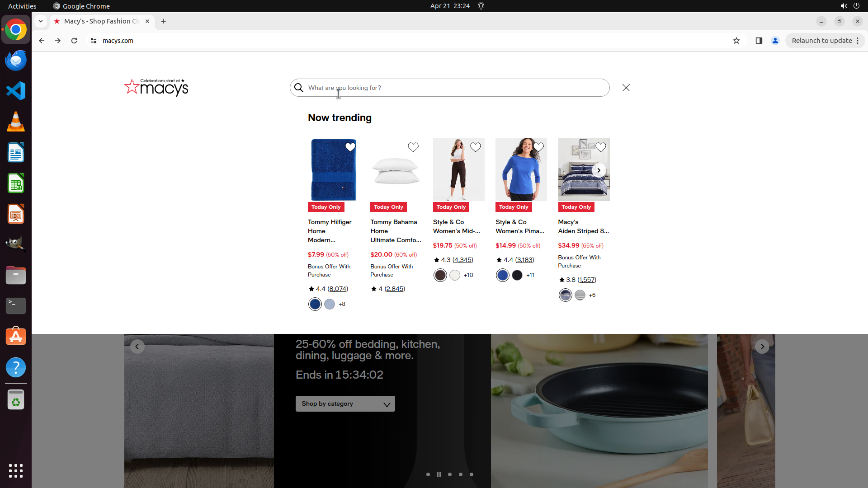This screenshot has width=868, height=488.
Task: Favorite the Tommy Hilfiger towel heart
Action: (x=350, y=147)
